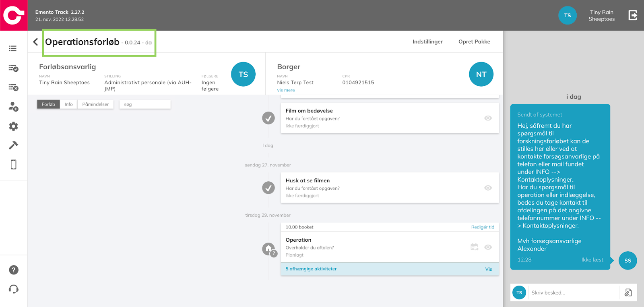The height and width of the screenshot is (307, 644).
Task: Click the attach file icon in chat
Action: (628, 292)
